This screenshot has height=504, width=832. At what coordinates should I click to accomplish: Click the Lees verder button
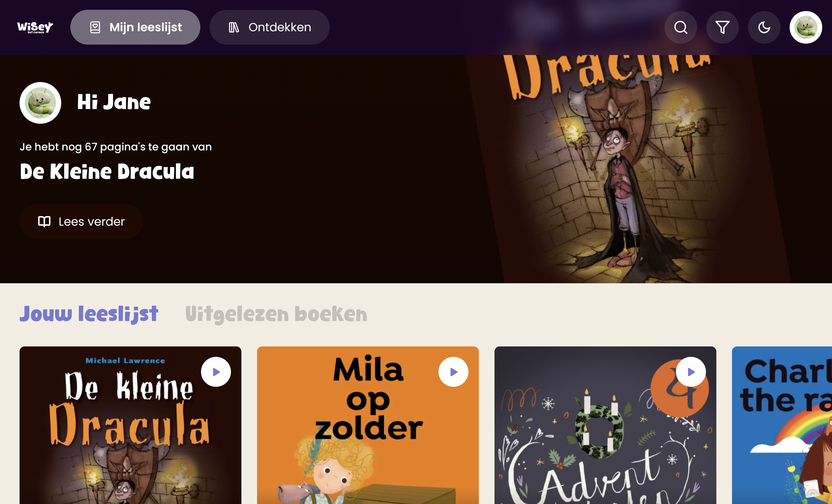(x=81, y=221)
